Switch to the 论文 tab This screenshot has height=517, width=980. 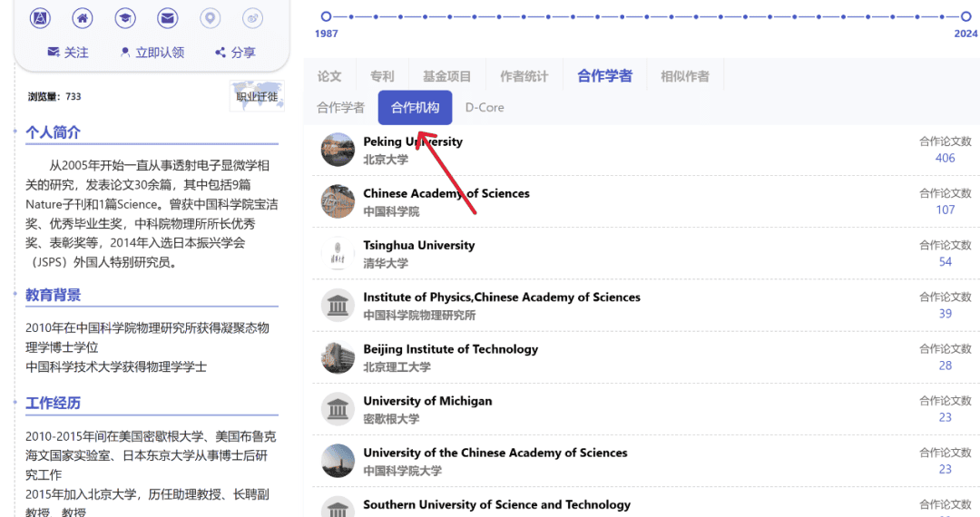329,76
